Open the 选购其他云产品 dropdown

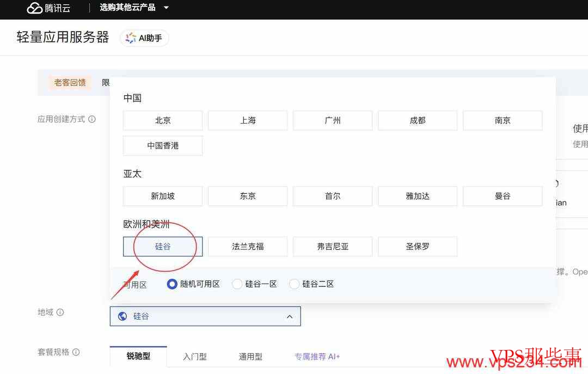click(134, 7)
